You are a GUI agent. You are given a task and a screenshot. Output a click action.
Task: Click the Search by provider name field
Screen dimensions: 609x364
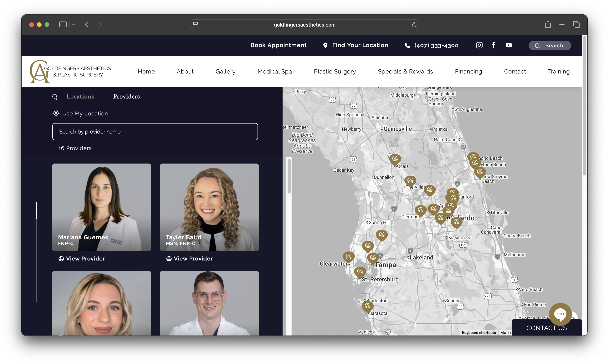[x=155, y=132]
